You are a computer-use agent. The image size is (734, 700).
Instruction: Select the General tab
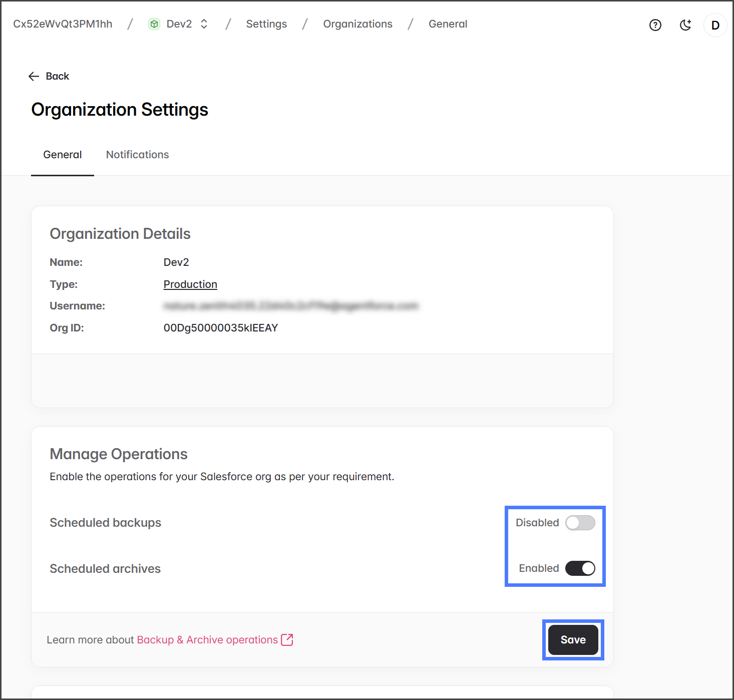[62, 155]
